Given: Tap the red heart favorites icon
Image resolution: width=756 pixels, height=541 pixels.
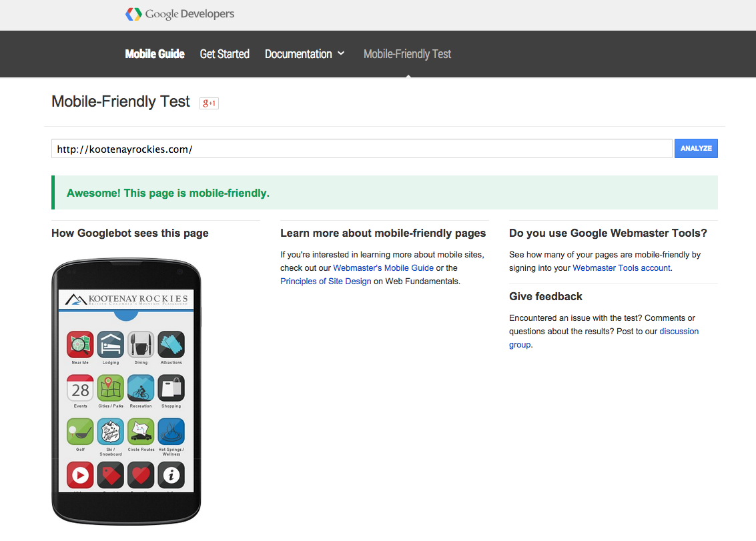Looking at the screenshot, I should click(141, 475).
